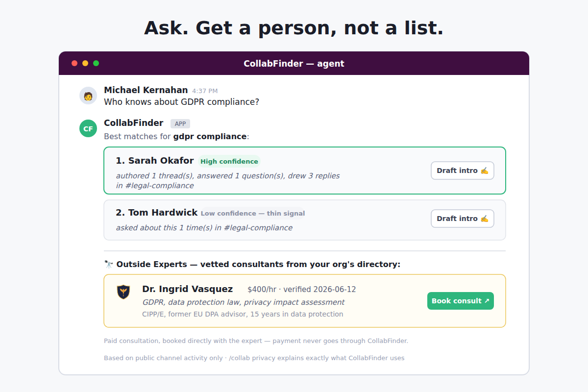Click the 4:37 PM message timestamp
Screen dimensions: 588x392
pos(205,91)
